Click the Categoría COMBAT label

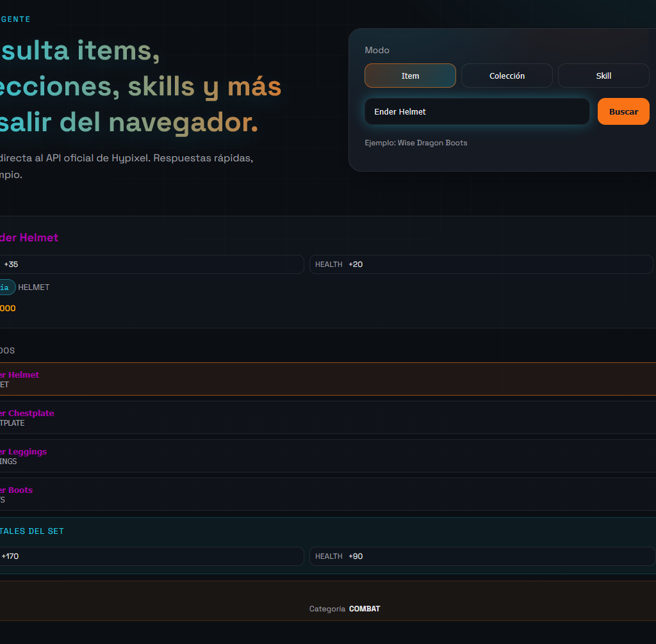point(345,609)
